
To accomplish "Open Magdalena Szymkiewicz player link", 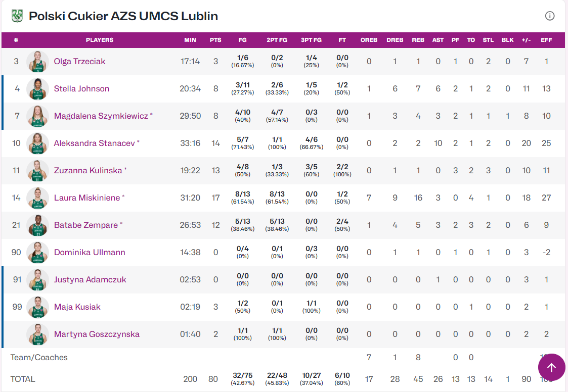I will pyautogui.click(x=101, y=116).
